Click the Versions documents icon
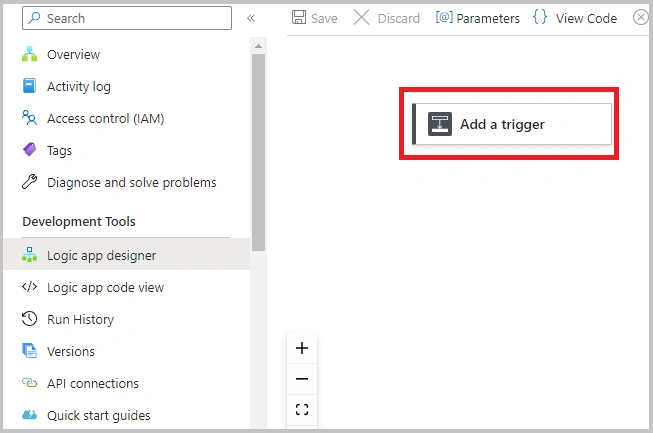The height and width of the screenshot is (433, 653). tap(30, 351)
